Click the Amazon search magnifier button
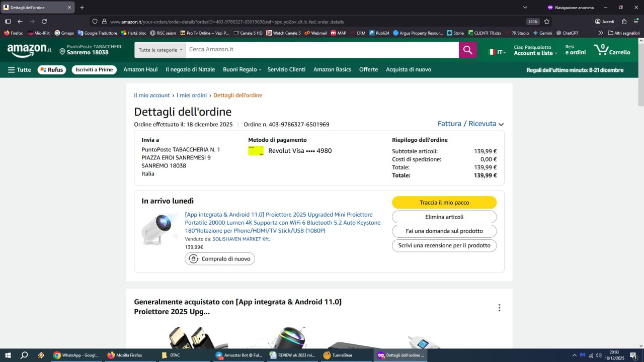The image size is (644, 362). point(467,50)
